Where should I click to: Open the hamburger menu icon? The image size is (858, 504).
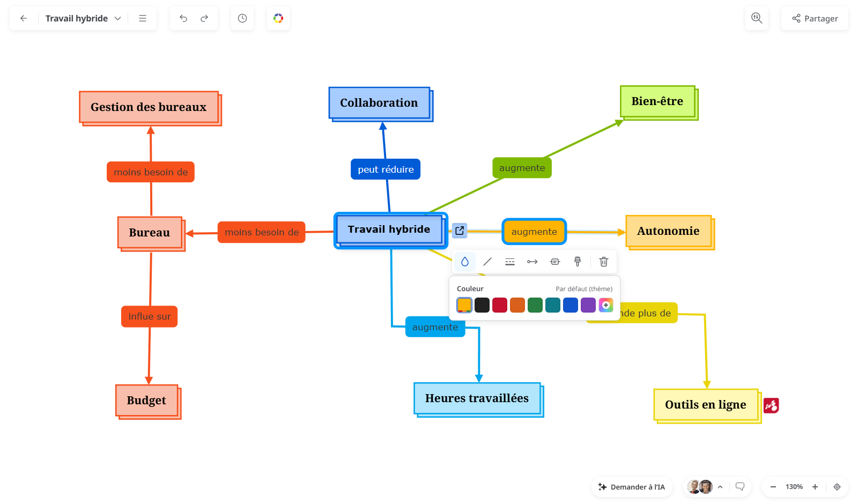(x=143, y=18)
